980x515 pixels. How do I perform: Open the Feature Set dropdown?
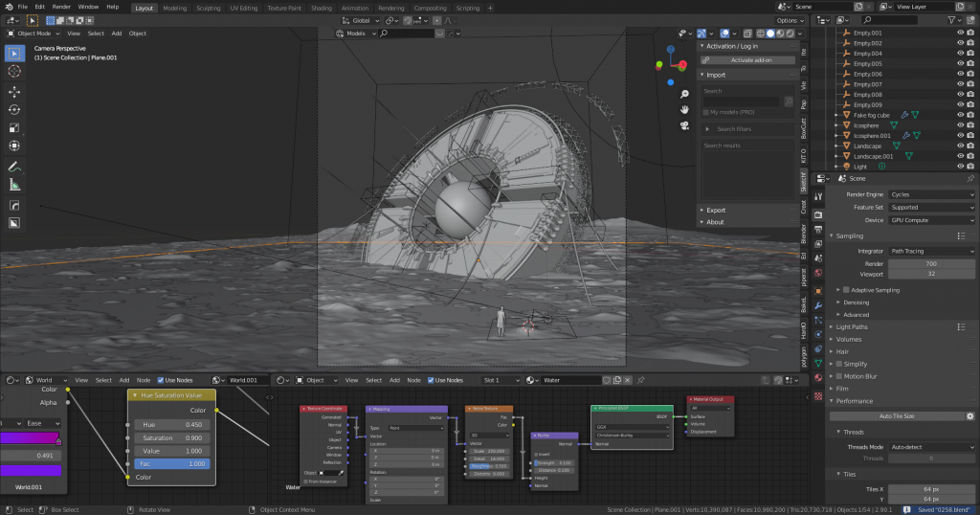[x=931, y=208]
